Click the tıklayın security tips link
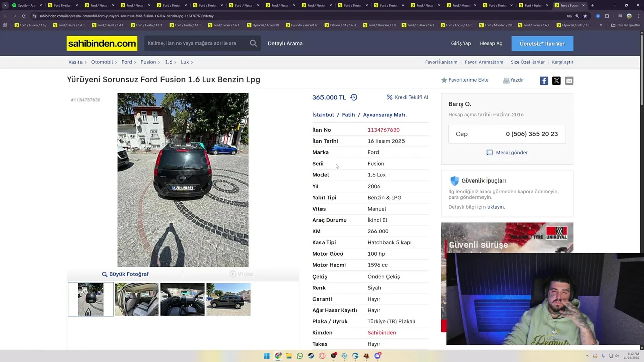The width and height of the screenshot is (644, 362). coord(496,207)
